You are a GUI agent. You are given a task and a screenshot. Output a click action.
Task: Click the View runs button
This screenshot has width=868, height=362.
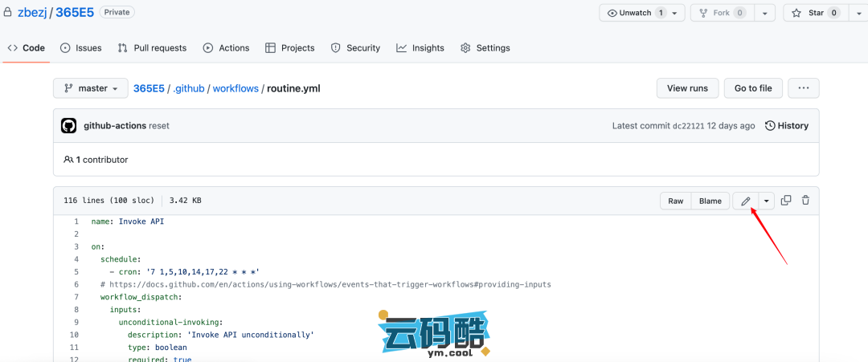click(x=687, y=88)
